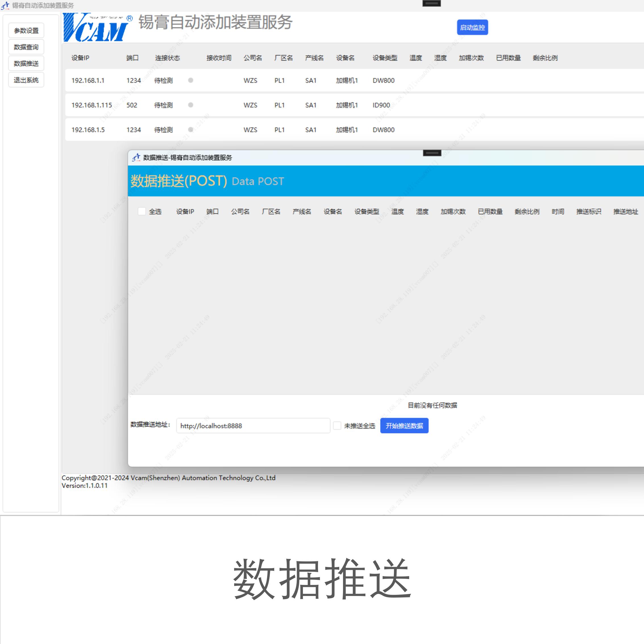Click the 推送标识 column header
644x644 pixels.
589,212
